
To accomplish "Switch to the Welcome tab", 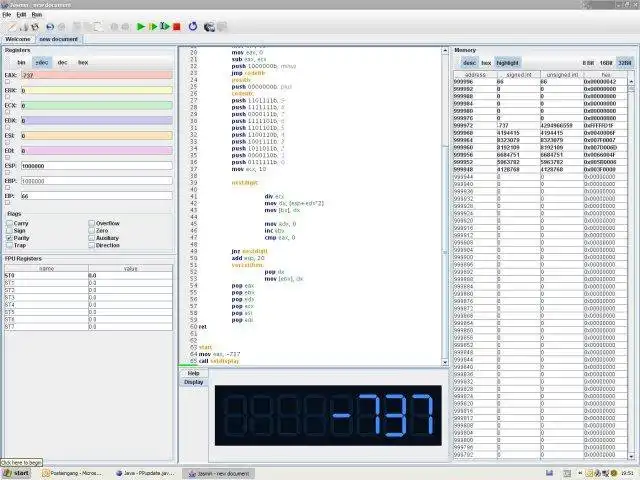I will (x=18, y=39).
